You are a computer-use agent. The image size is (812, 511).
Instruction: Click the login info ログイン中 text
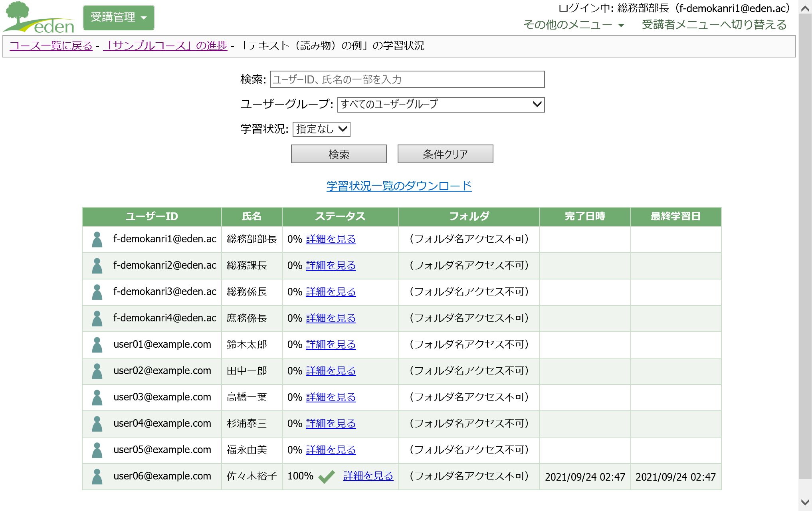point(674,8)
